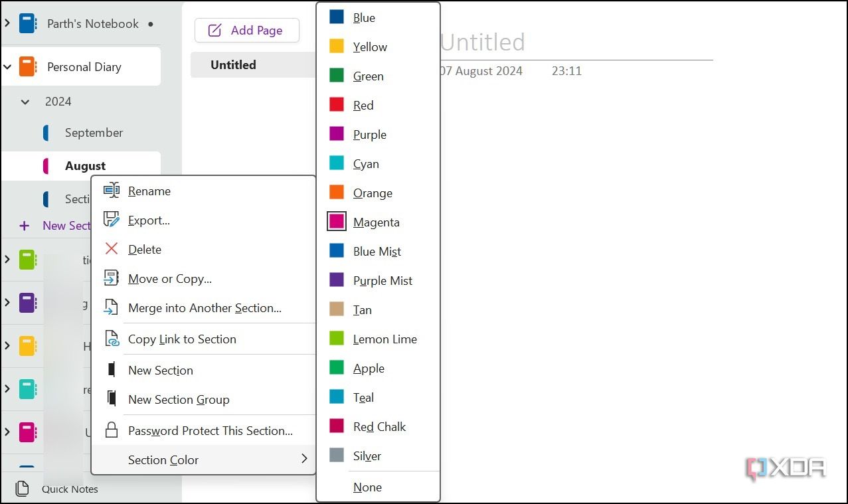Image resolution: width=848 pixels, height=504 pixels.
Task: Pick the Magenta section color
Action: pos(379,222)
